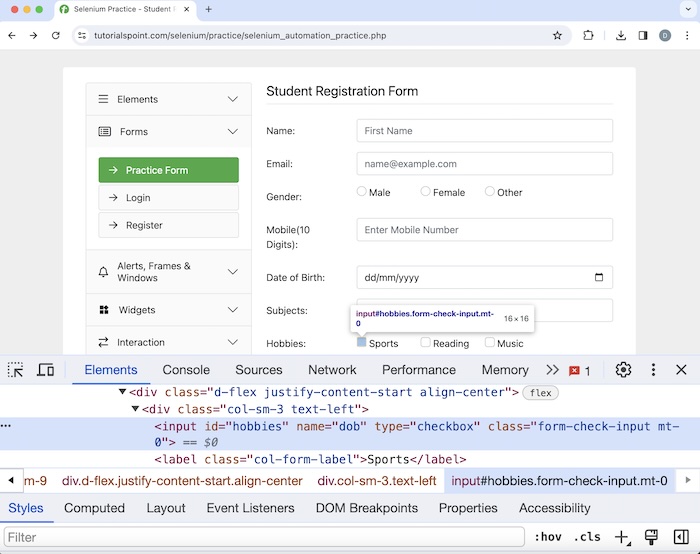Bookmark this page with star icon
700x554 pixels.
point(557,35)
